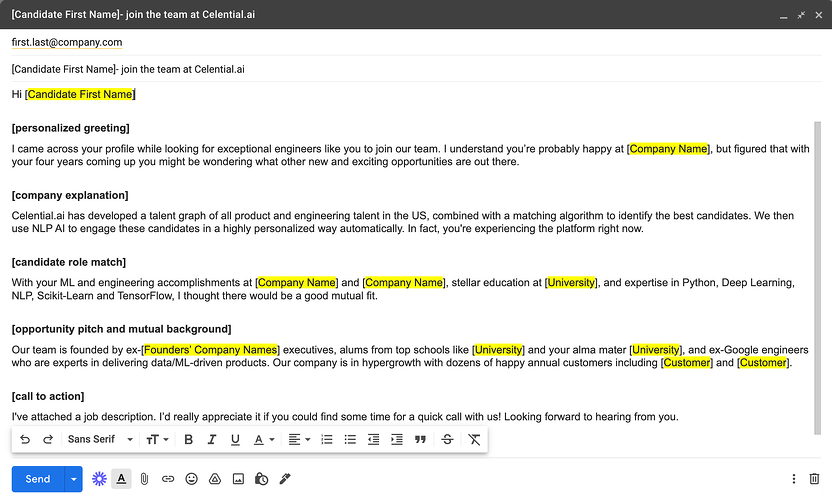
Task: Remove formatting from selection
Action: [474, 439]
